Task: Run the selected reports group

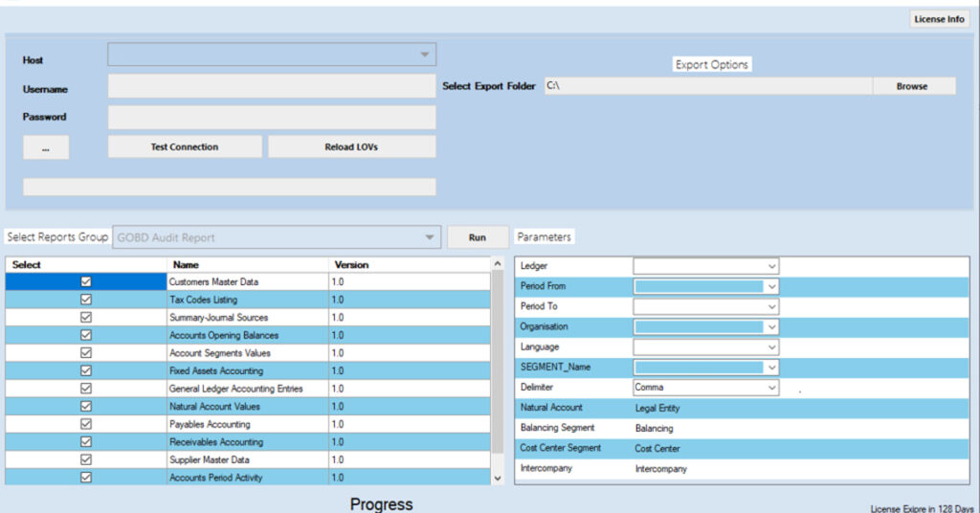Action: tap(477, 237)
